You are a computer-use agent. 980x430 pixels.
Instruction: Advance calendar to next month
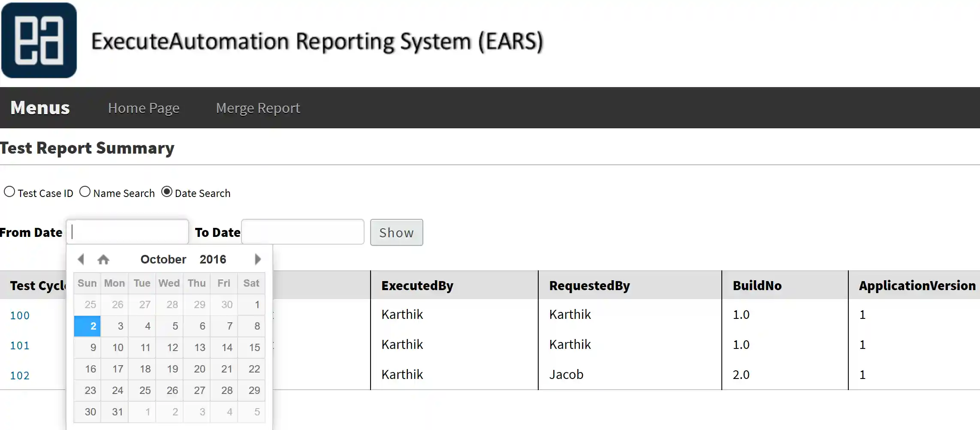point(257,259)
